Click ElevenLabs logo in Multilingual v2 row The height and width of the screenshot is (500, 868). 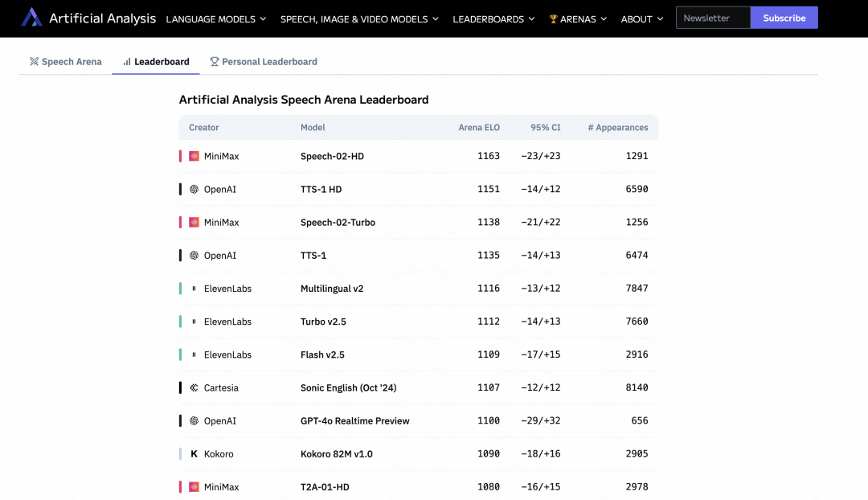[194, 289]
